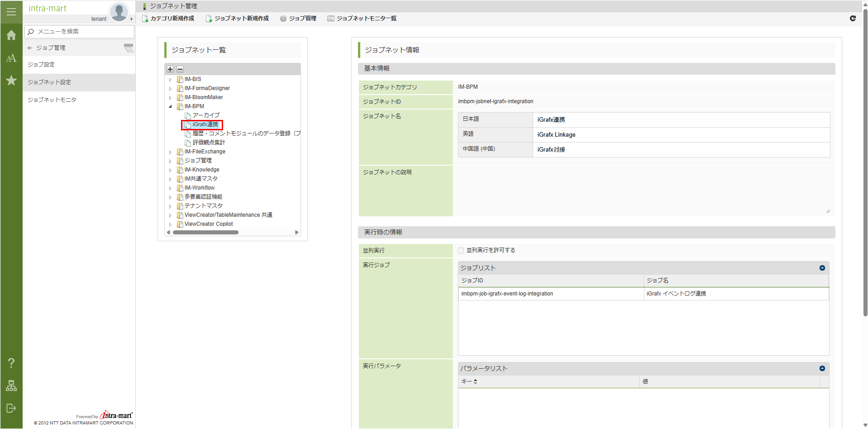Click the tree's horizontal scrollbar
This screenshot has height=429, width=868.
205,233
